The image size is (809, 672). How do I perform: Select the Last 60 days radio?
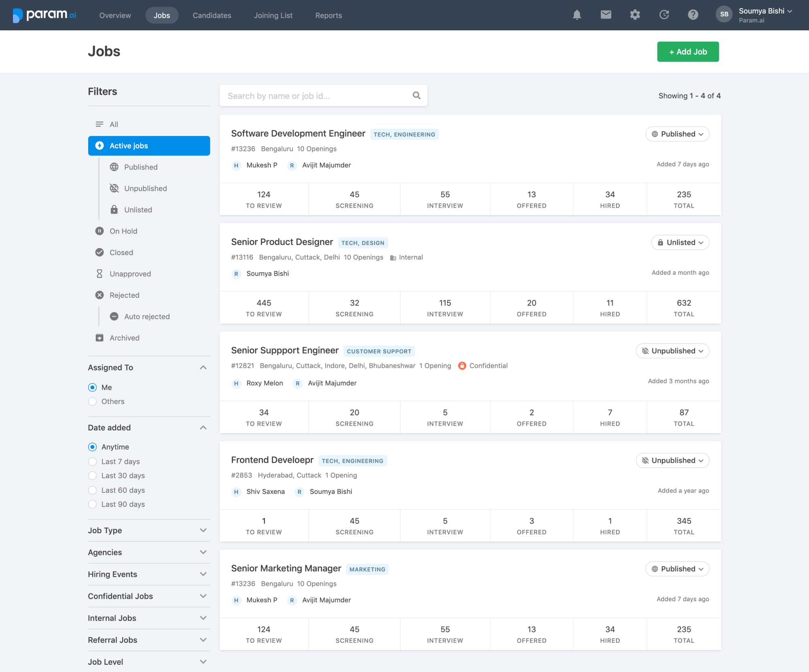pos(93,490)
